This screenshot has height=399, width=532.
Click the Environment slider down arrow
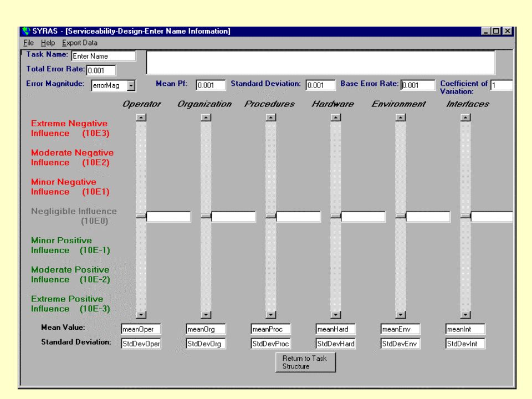click(401, 315)
